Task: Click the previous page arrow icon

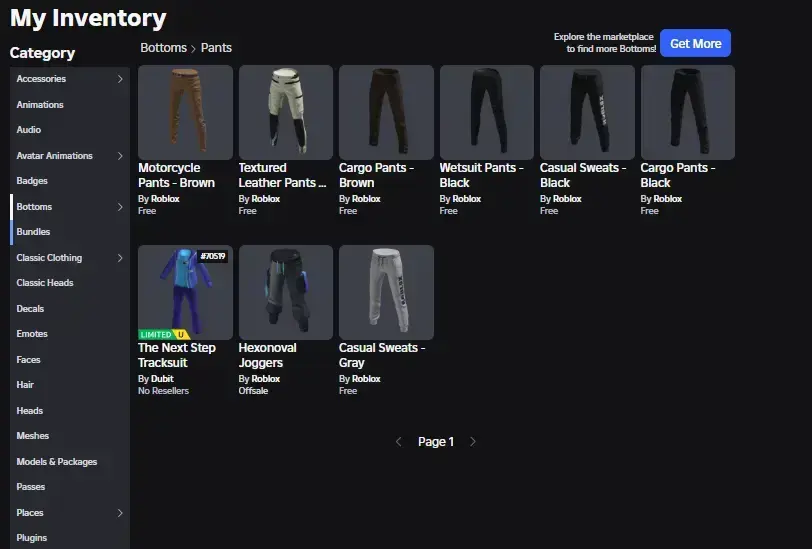Action: 399,442
